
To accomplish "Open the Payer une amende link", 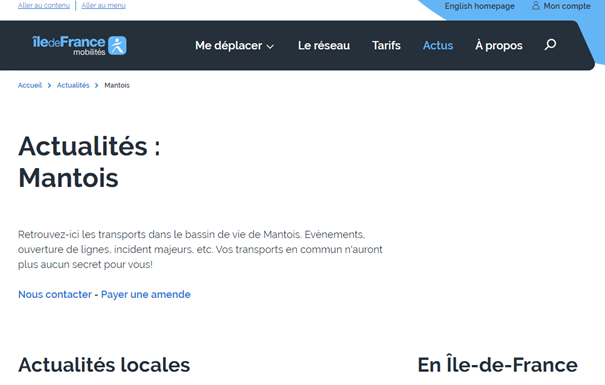I will (146, 294).
